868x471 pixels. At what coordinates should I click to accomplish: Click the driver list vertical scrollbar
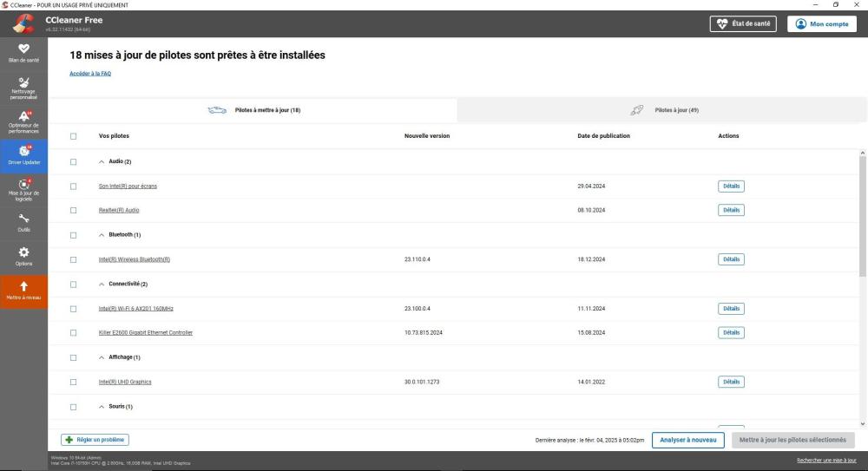[862, 217]
